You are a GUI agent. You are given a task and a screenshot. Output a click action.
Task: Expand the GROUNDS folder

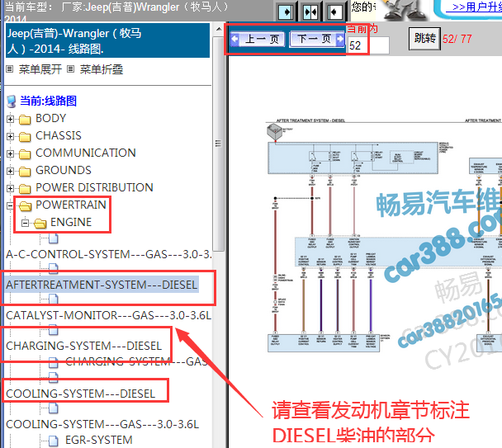[10, 171]
